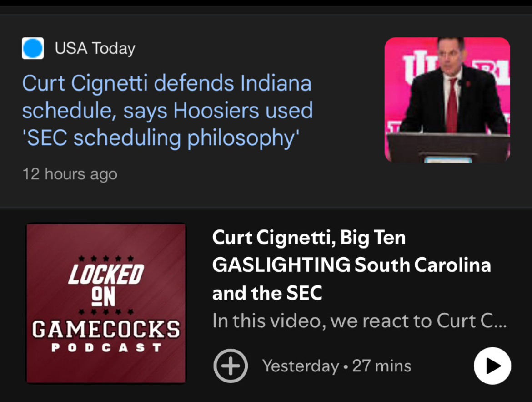Add episode using the plus icon
Viewport: 532px width, 402px height.
tap(231, 366)
